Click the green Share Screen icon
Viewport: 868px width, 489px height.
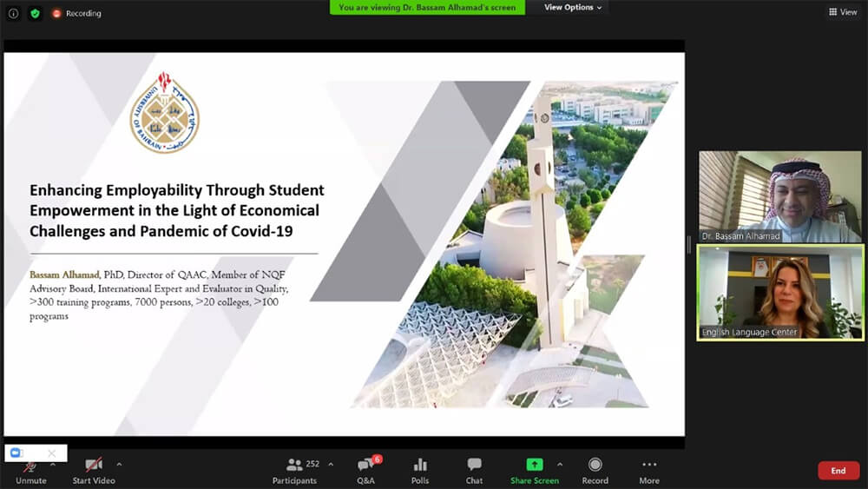tap(534, 466)
